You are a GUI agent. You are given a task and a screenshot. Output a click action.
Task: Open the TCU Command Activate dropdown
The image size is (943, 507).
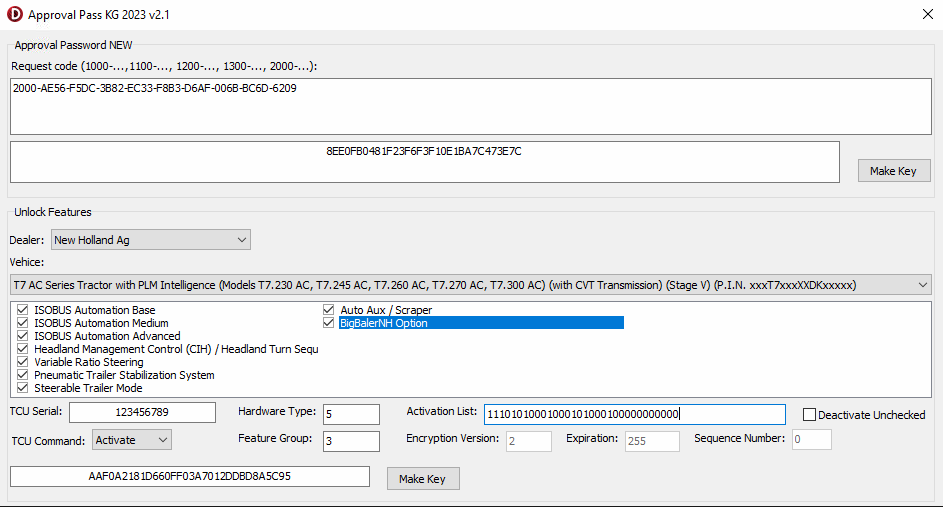tap(132, 440)
